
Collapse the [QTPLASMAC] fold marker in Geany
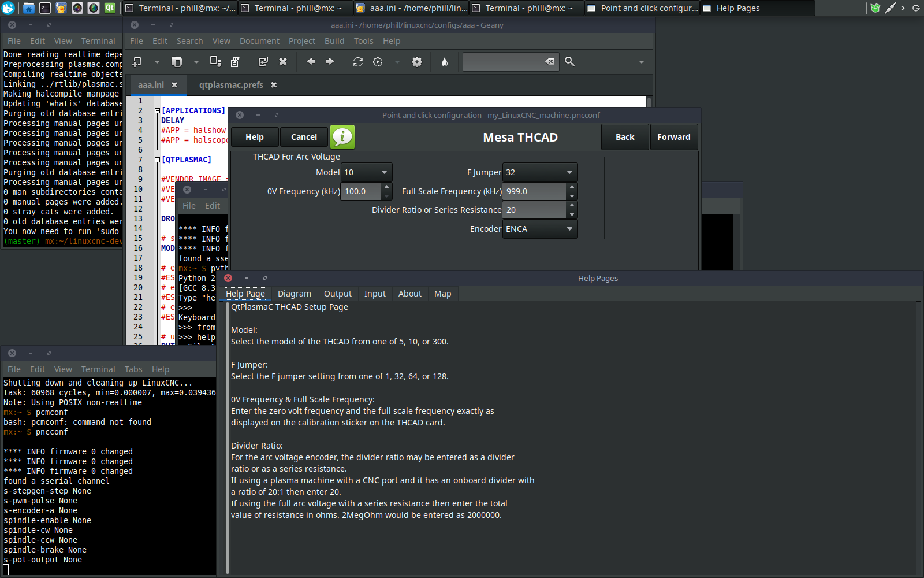click(x=157, y=160)
